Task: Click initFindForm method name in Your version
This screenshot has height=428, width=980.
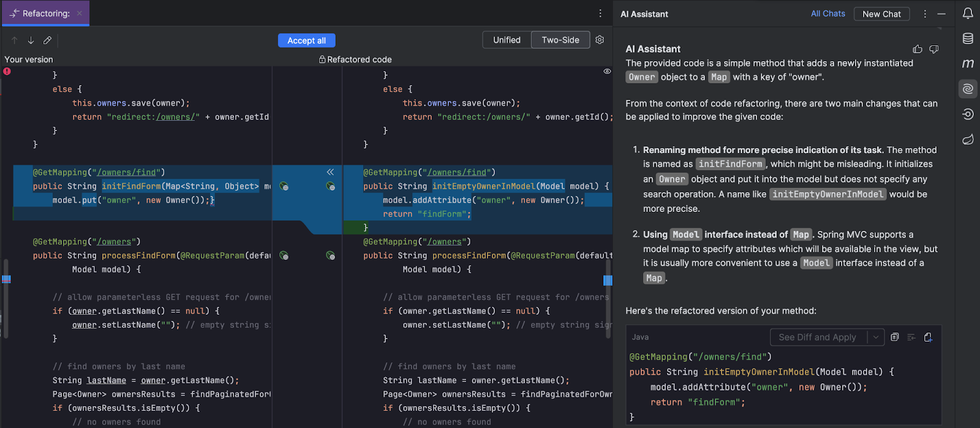Action: (131, 186)
